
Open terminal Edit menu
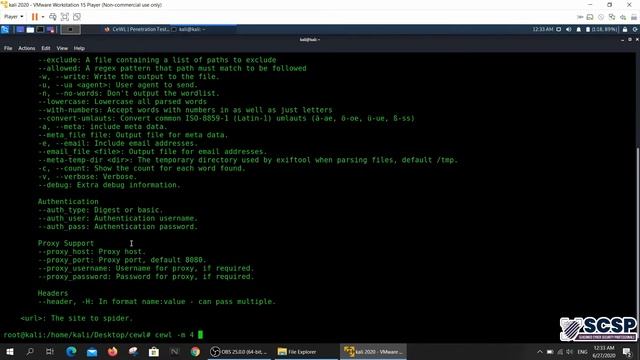(x=46, y=48)
